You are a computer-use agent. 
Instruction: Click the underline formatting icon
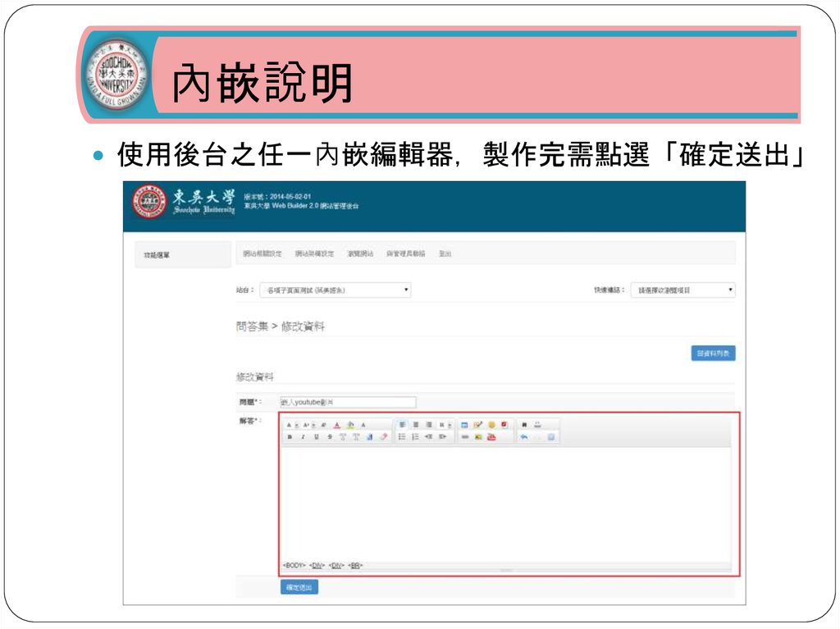316,437
